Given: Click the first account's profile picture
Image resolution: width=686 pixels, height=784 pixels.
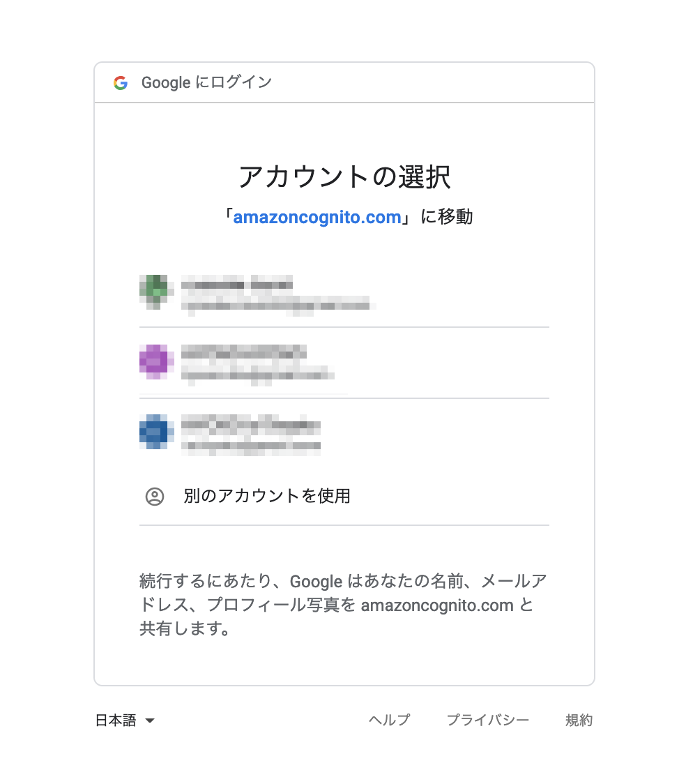Looking at the screenshot, I should click(x=156, y=291).
